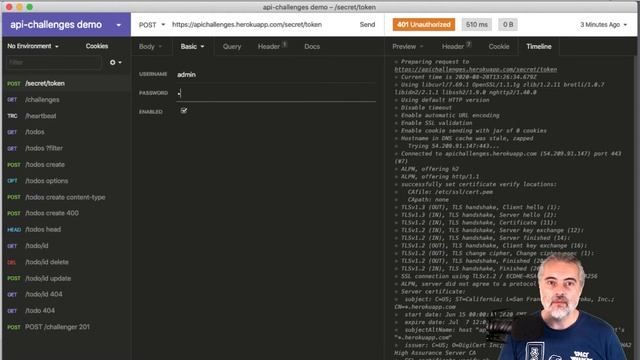Select the /todos ?filter request
Image resolution: width=640 pixels, height=360 pixels.
pyautogui.click(x=66, y=148)
